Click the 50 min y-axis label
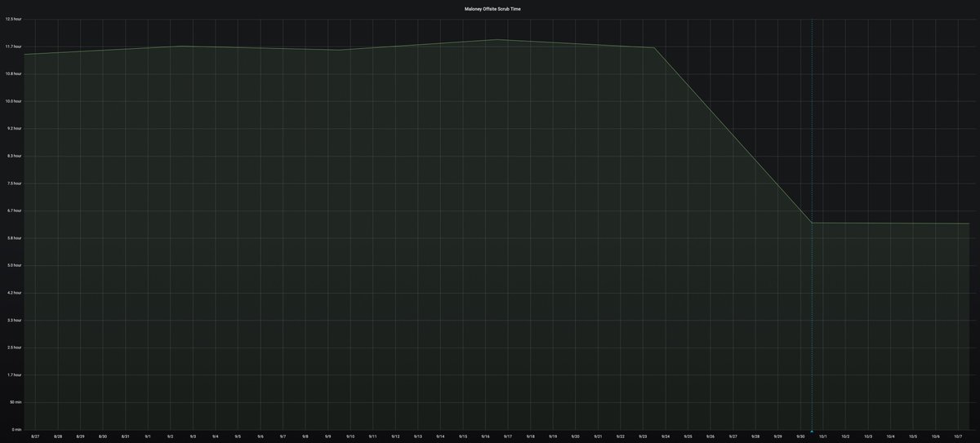The image size is (980, 443). pyautogui.click(x=16, y=402)
